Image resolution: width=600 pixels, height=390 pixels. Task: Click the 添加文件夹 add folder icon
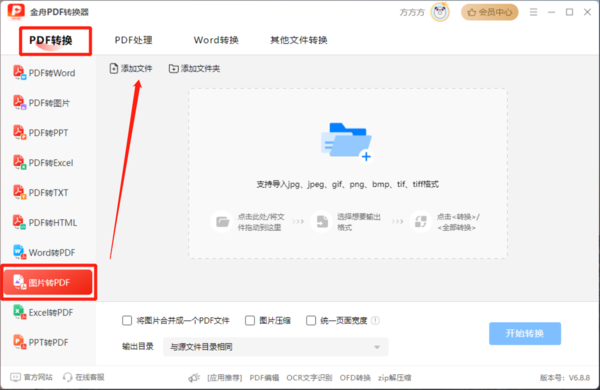pos(173,69)
